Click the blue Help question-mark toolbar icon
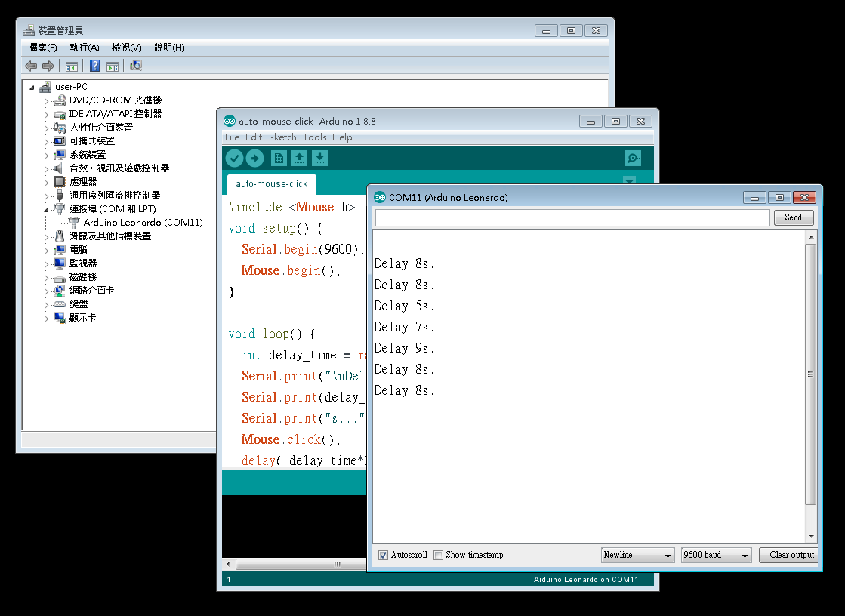Viewport: 845px width, 616px height. click(95, 66)
